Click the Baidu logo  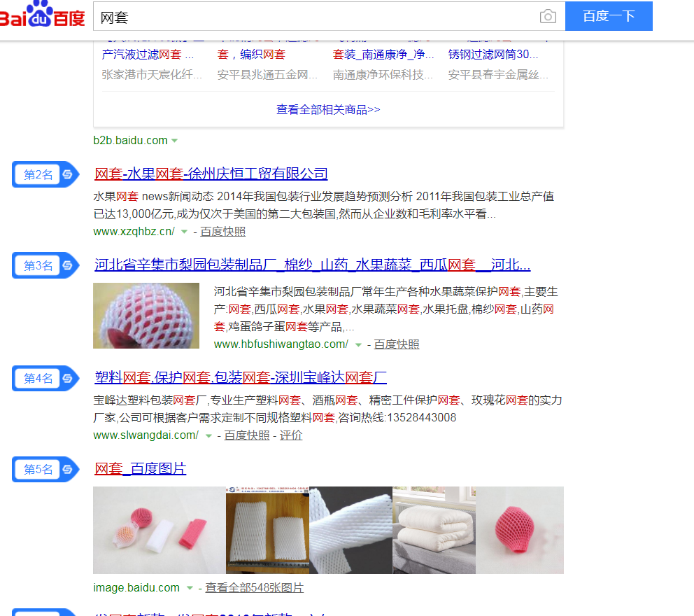[42, 14]
